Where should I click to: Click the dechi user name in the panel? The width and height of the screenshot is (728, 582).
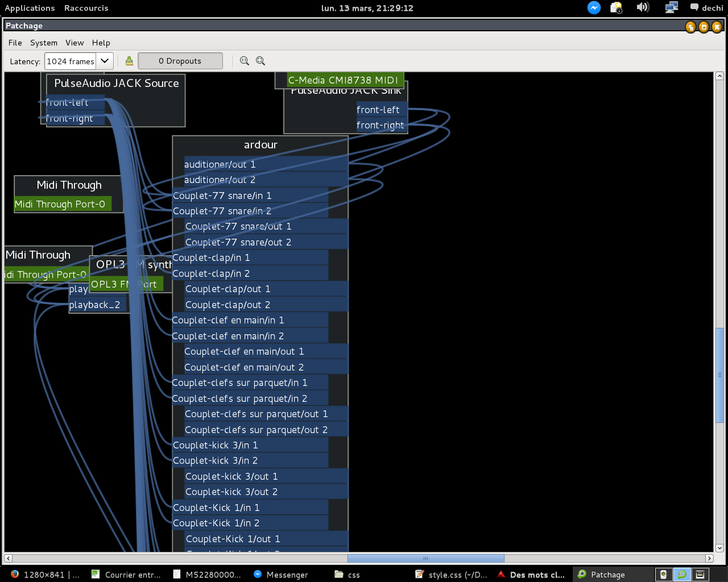click(x=713, y=8)
